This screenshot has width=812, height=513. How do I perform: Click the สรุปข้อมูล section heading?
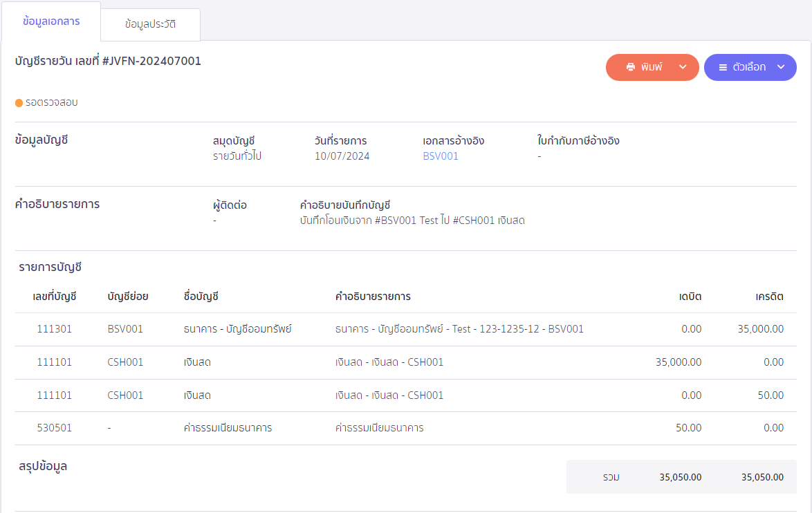click(x=43, y=467)
